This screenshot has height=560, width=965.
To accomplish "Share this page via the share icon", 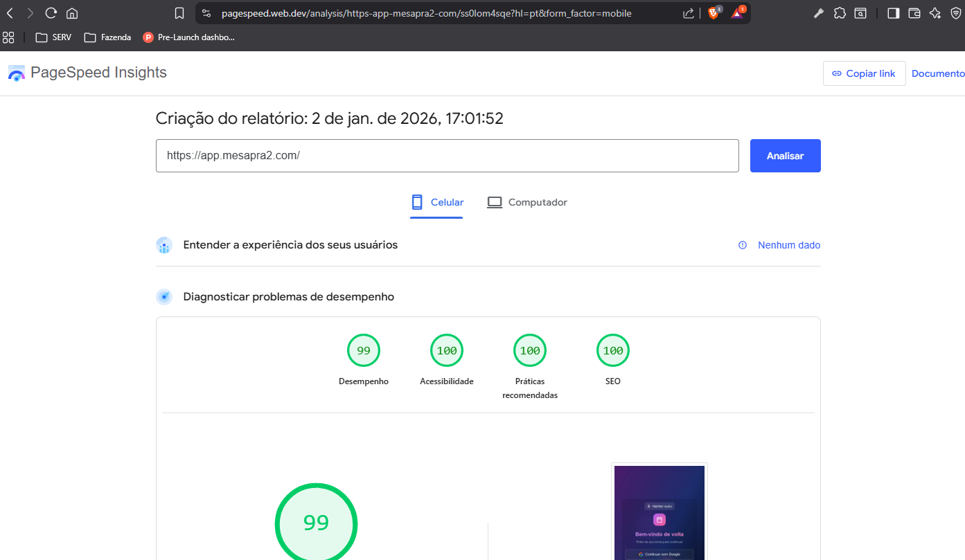I will pyautogui.click(x=689, y=13).
